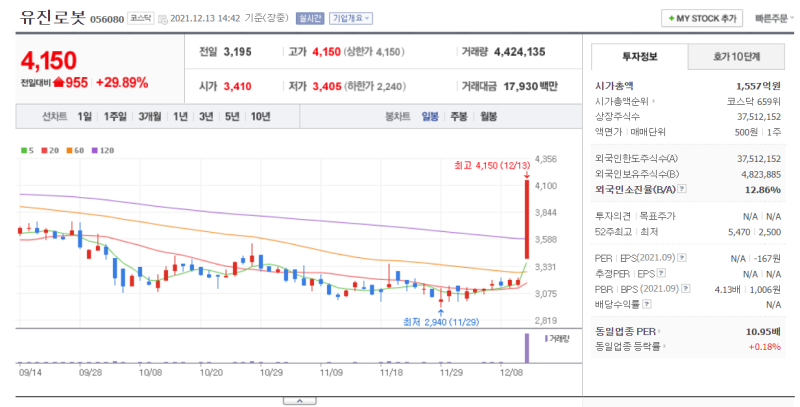Select the 월봉 candle chart
Image resolution: width=800 pixels, height=407 pixels.
click(488, 117)
